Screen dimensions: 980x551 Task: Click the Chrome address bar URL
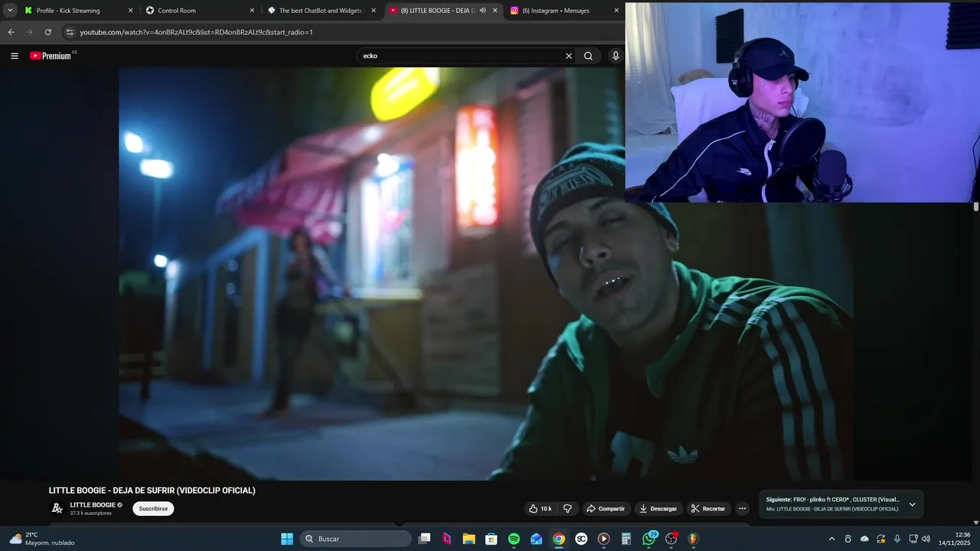(x=196, y=32)
